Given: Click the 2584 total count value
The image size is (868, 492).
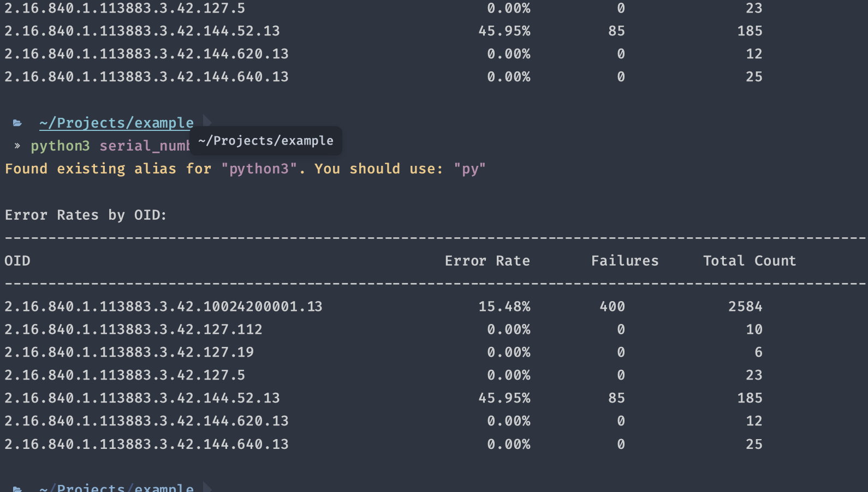Looking at the screenshot, I should click(x=745, y=307).
